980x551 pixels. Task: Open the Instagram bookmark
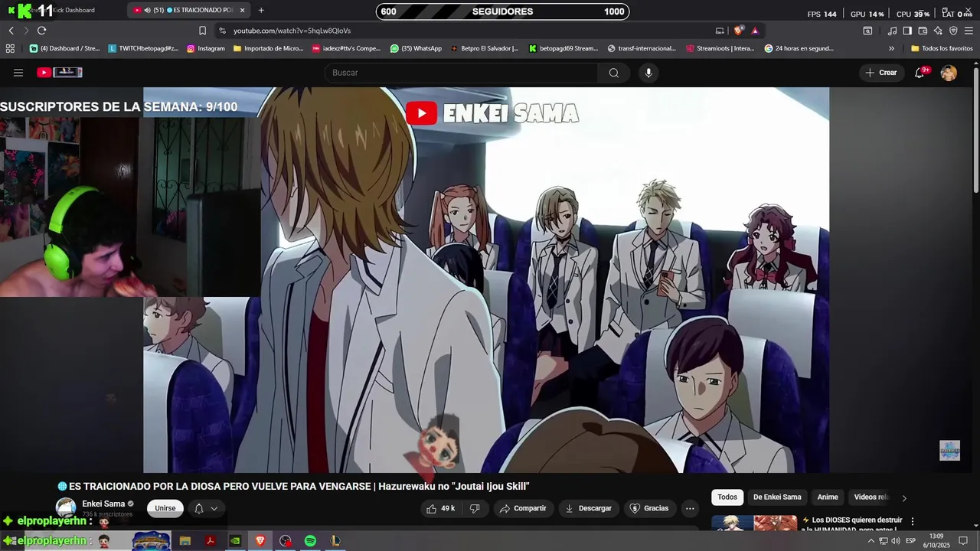(x=206, y=48)
